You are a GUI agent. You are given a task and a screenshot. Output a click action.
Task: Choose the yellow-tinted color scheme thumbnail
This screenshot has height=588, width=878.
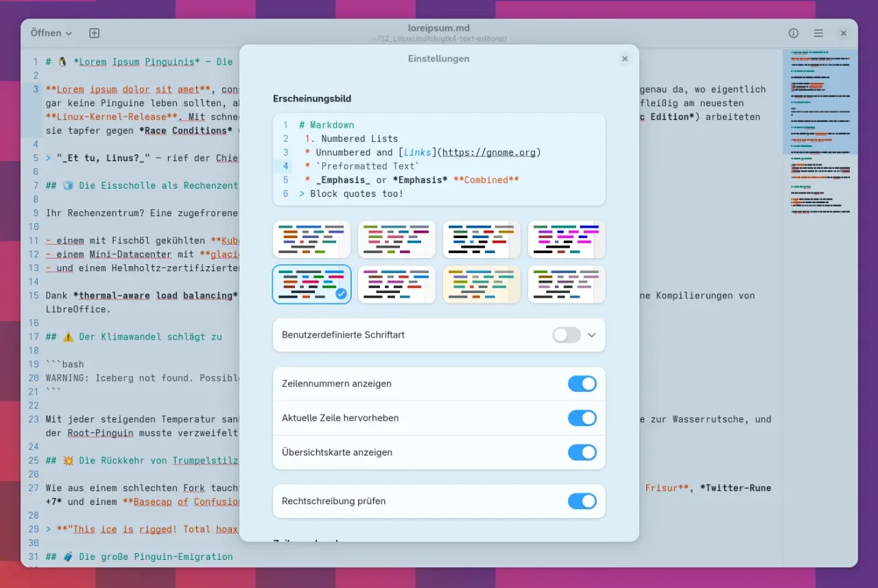coord(482,284)
